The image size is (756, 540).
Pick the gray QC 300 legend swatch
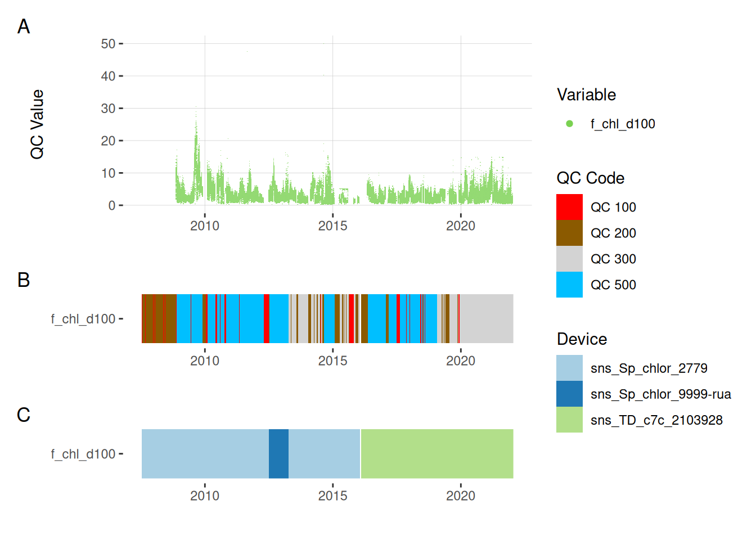coord(569,259)
